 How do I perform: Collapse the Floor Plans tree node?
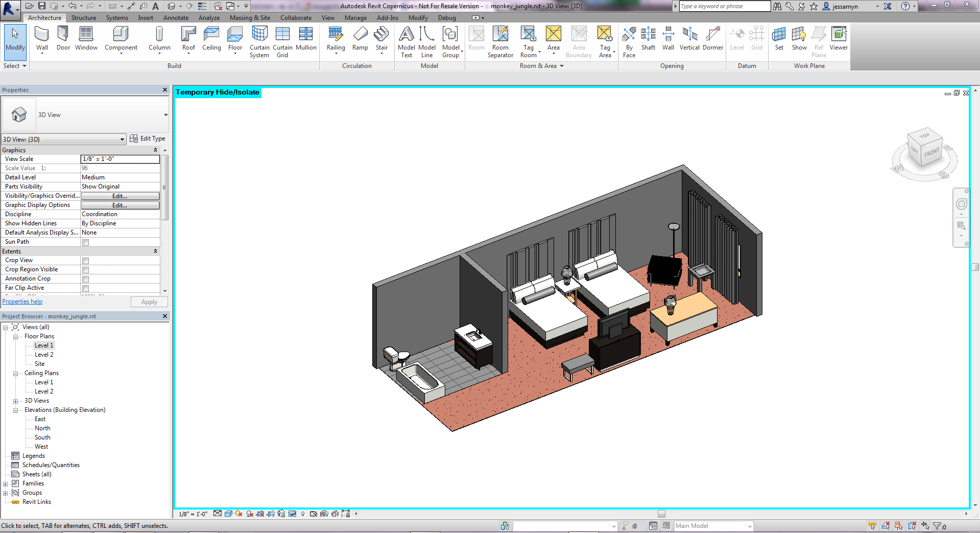pos(15,337)
